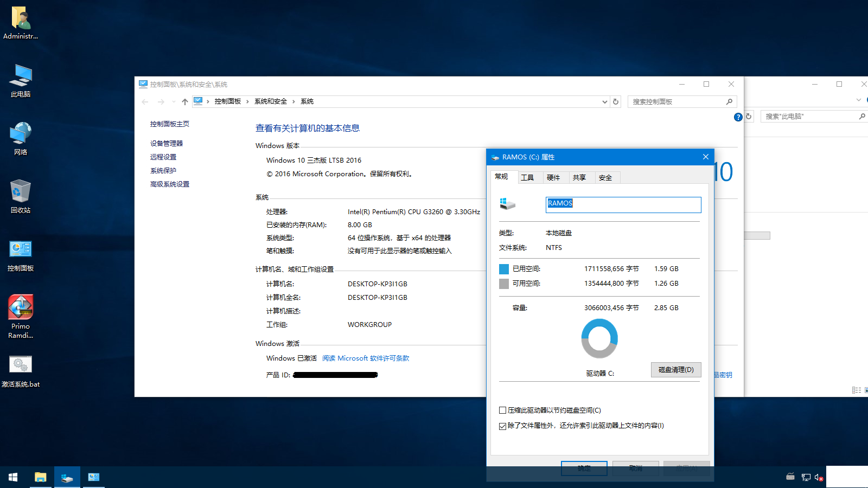Viewport: 868px width, 488px height.
Task: Click the 系统 breadcrumb
Action: point(307,102)
